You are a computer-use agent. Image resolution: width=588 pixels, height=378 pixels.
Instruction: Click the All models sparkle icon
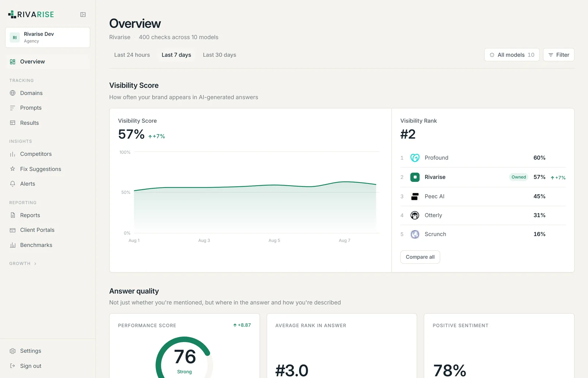[492, 55]
